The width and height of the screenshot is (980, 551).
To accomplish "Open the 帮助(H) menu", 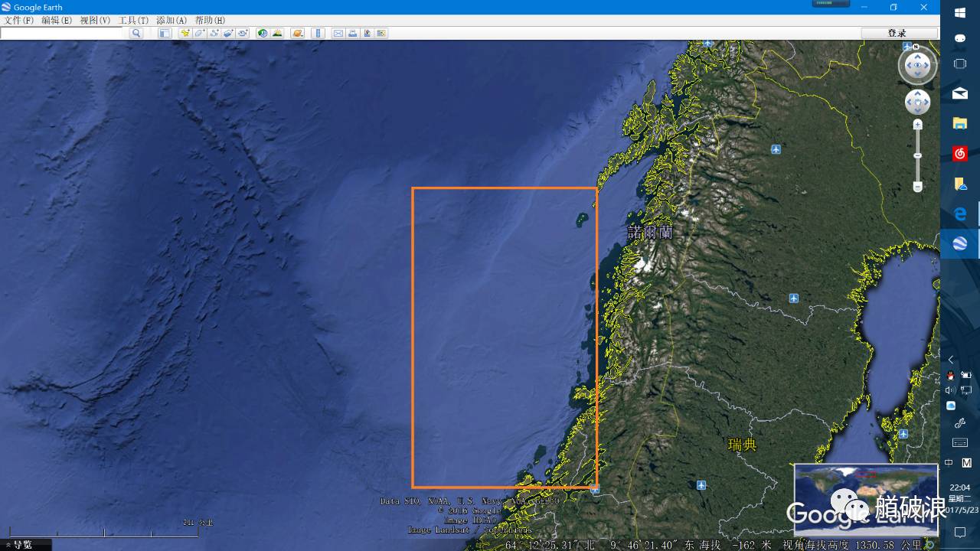I will tap(210, 20).
